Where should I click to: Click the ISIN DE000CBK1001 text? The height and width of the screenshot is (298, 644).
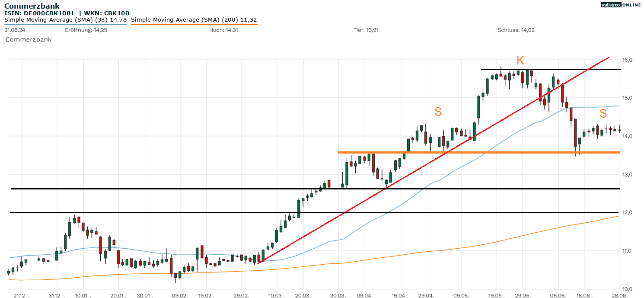(x=39, y=13)
